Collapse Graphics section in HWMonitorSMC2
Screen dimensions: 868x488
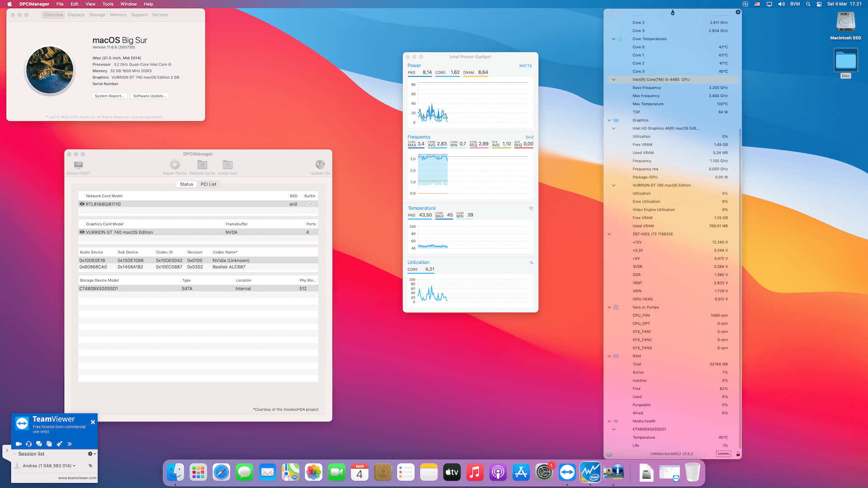click(609, 120)
